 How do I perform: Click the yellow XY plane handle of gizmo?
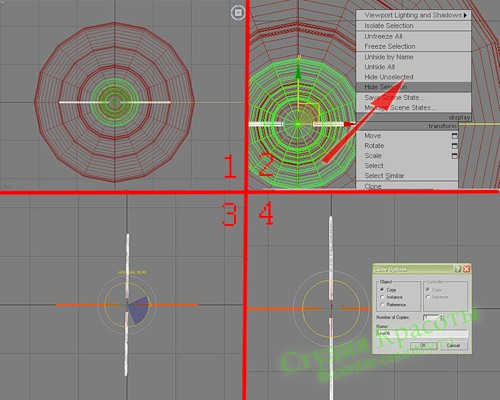pos(310,113)
